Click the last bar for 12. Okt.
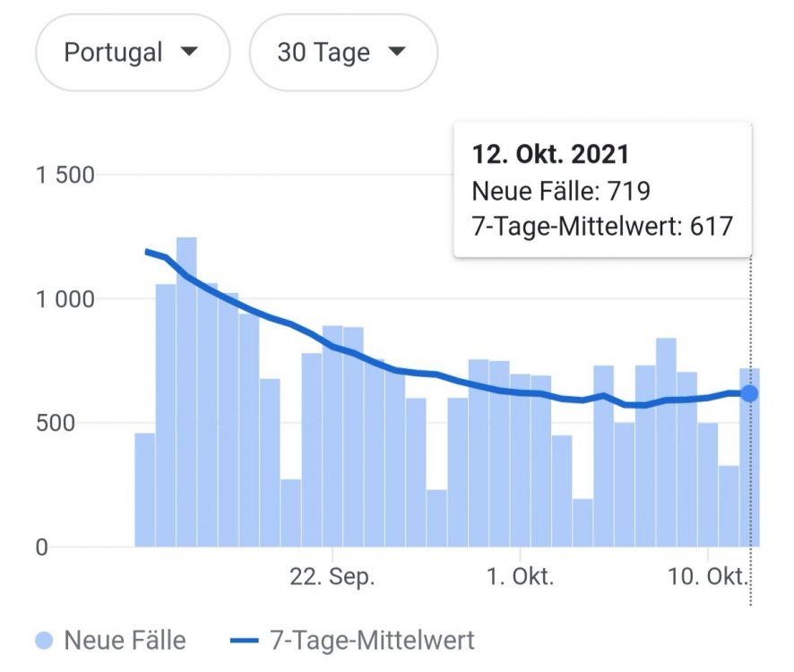 [749, 457]
